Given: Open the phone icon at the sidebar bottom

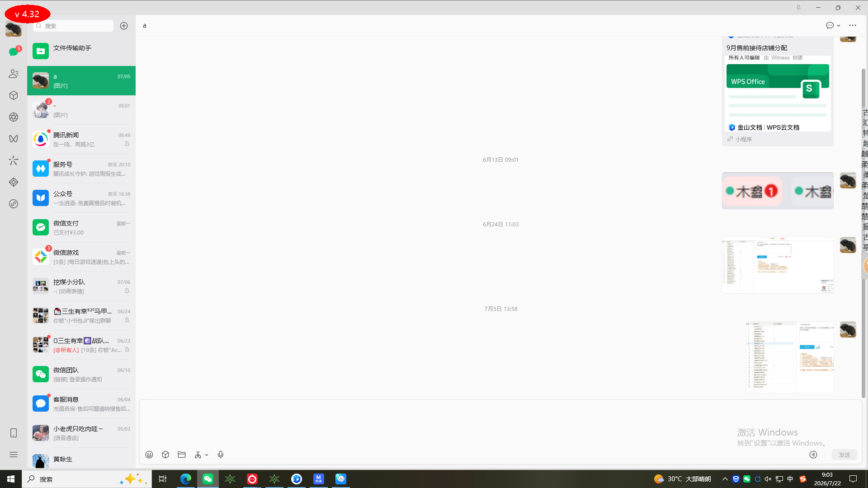Looking at the screenshot, I should click(x=14, y=433).
